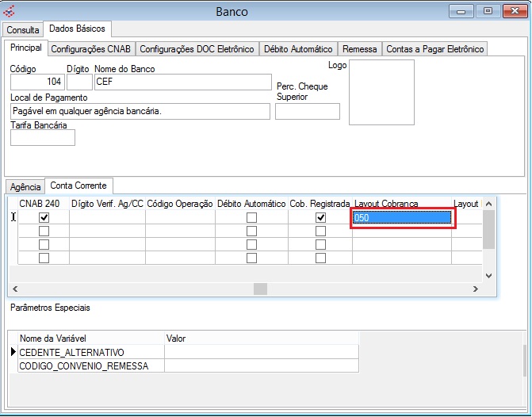Select the Agência tab

coord(25,186)
